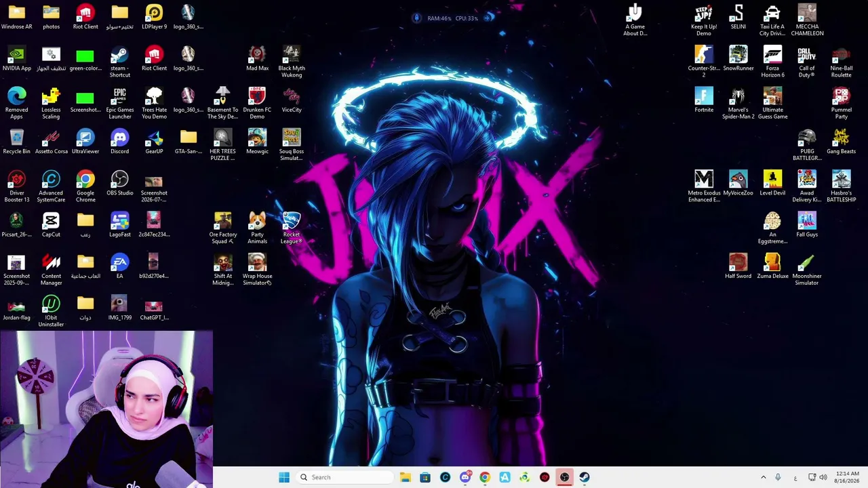Select the A Game About D... shortcut
This screenshot has width=868, height=488.
point(635,21)
